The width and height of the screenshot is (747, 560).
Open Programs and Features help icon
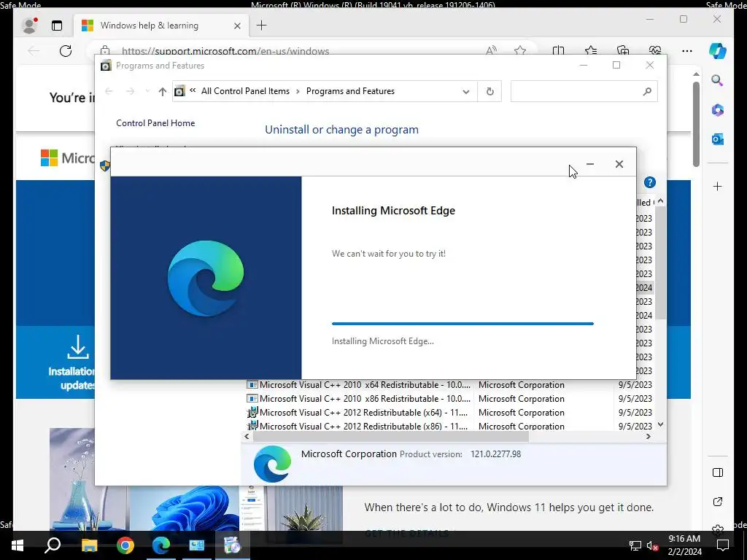650,182
